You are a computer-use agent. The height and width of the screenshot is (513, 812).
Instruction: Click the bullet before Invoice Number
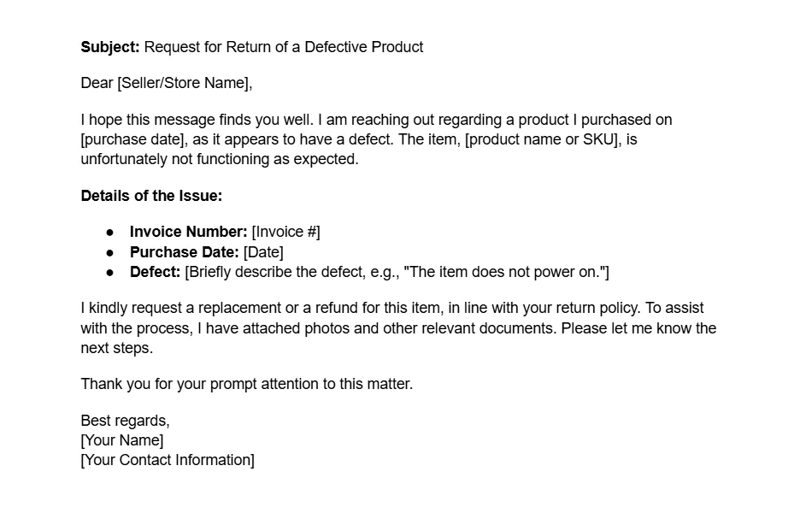(109, 233)
